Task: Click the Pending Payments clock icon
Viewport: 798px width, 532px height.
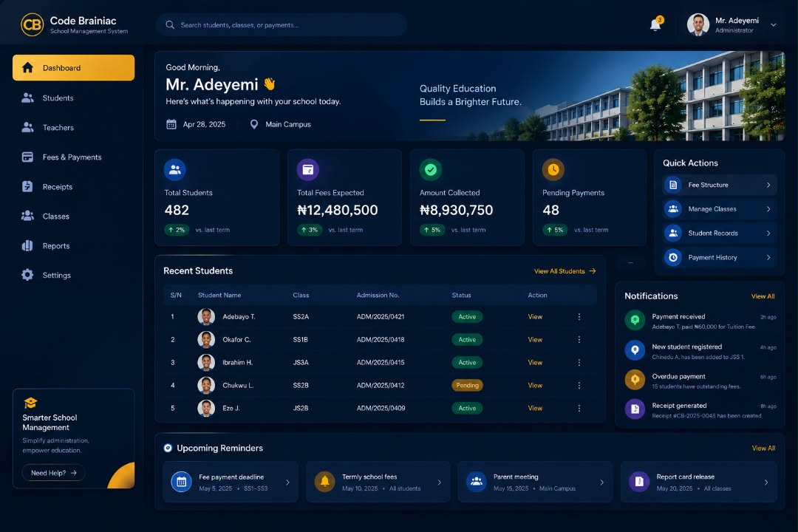Action: pos(553,169)
